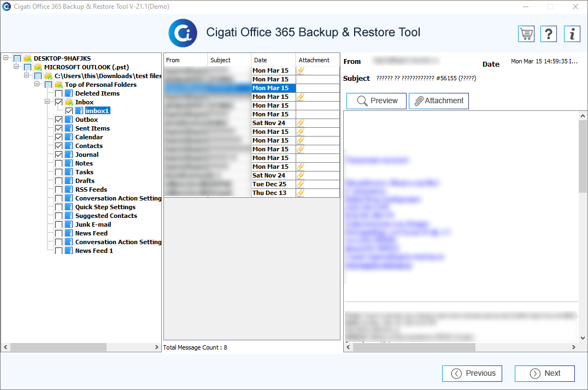
Task: Show the about info icon
Action: pos(572,34)
